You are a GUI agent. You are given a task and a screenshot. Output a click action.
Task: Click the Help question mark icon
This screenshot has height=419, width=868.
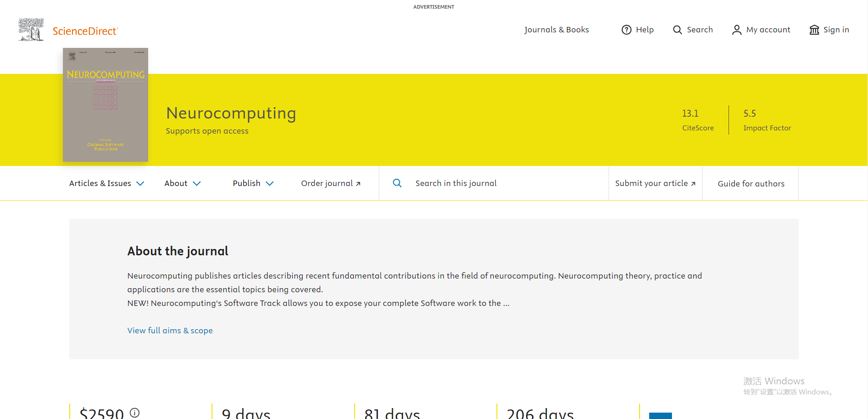click(x=627, y=30)
